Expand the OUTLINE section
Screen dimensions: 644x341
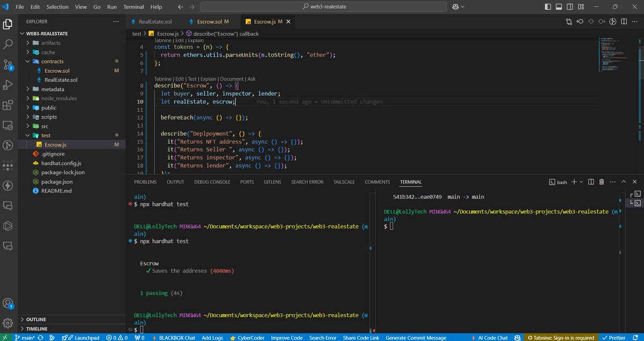coord(36,320)
